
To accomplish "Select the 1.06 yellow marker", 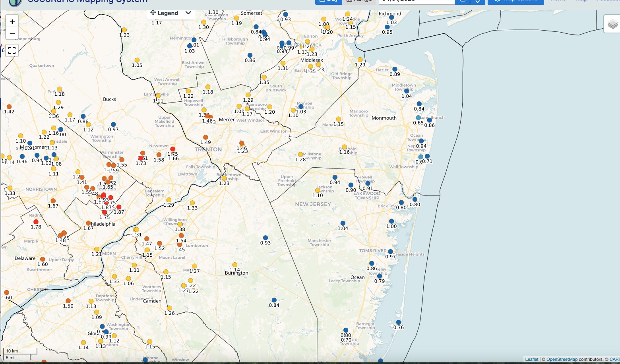I will [128, 279].
